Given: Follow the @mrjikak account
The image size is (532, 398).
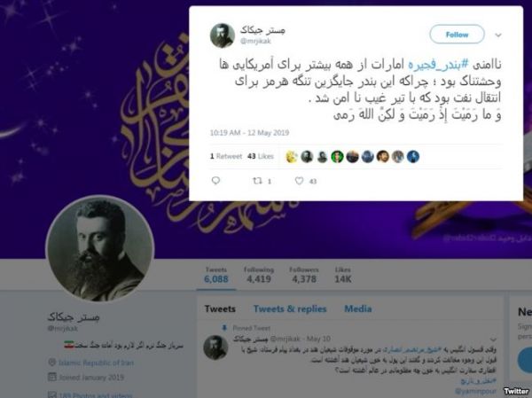Looking at the screenshot, I should coord(457,35).
